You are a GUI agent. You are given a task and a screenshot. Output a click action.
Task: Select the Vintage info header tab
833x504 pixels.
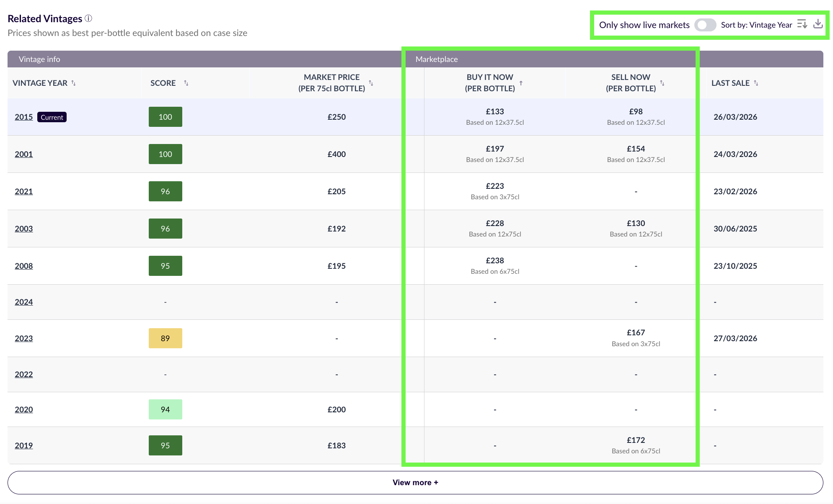point(39,59)
